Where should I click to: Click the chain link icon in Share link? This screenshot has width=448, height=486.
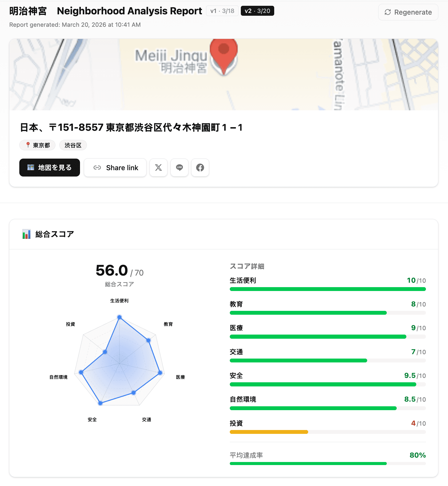[x=97, y=167]
